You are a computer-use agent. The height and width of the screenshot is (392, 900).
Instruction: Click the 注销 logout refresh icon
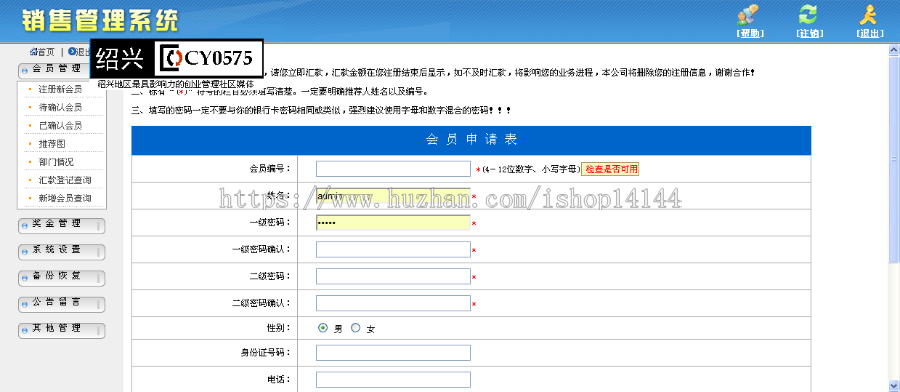[808, 15]
